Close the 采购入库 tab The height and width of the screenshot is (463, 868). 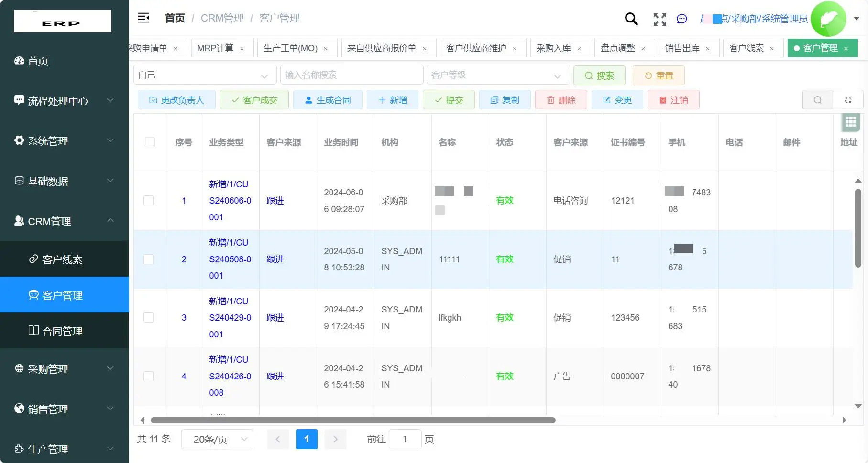[x=579, y=48]
